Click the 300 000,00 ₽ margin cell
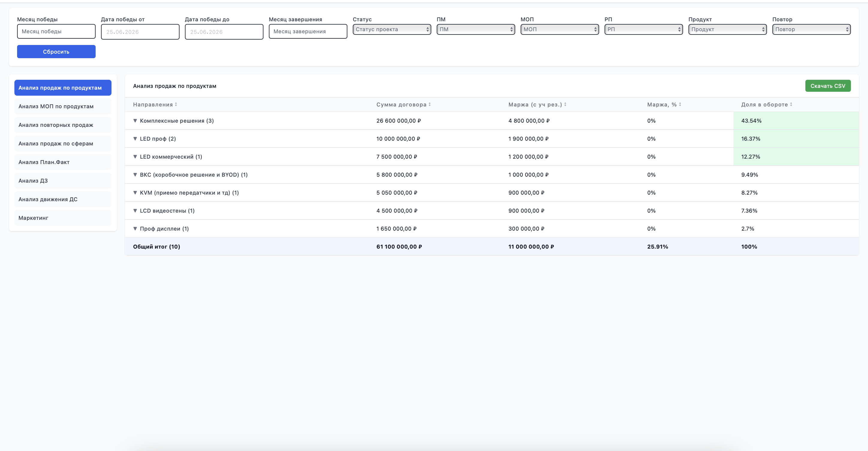 pos(526,228)
